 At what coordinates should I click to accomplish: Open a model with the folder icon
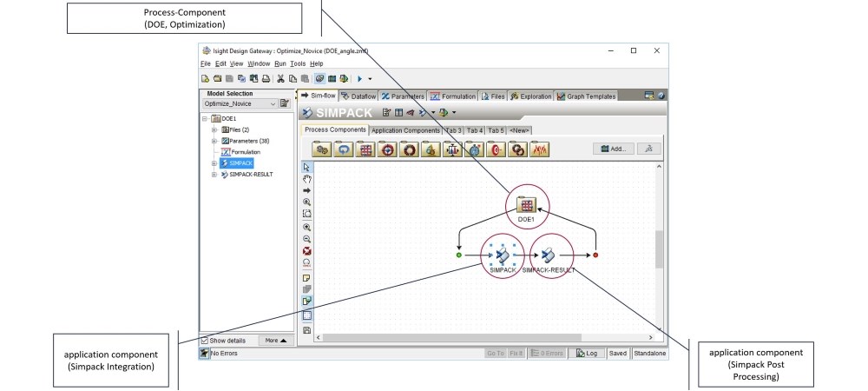pos(218,79)
